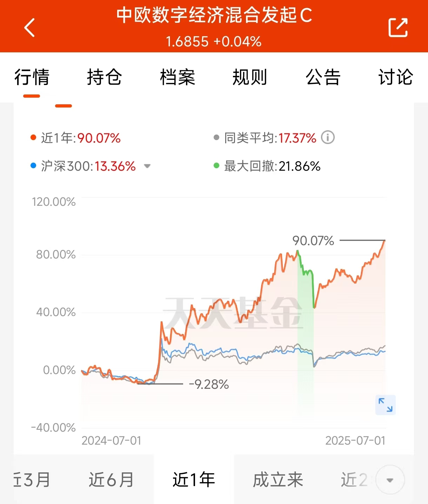Select 近6月 time range
The width and height of the screenshot is (428, 504).
111,480
